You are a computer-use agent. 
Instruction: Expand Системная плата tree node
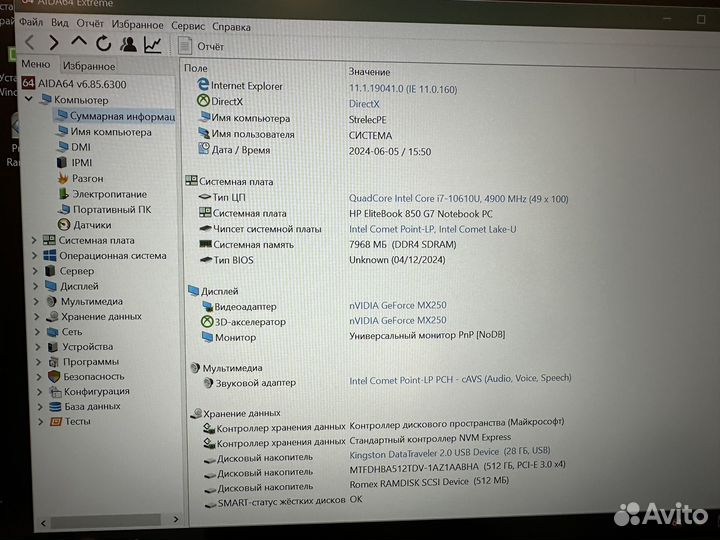click(x=34, y=240)
